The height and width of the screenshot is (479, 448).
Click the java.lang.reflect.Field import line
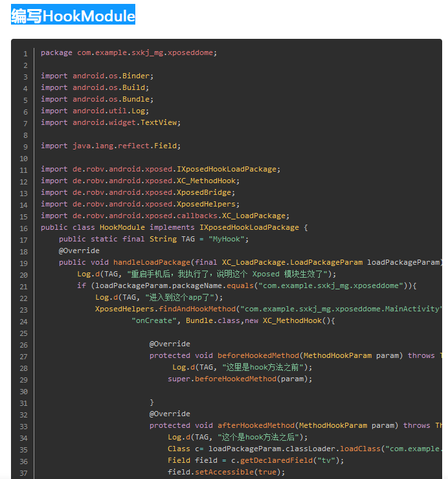pyautogui.click(x=111, y=146)
